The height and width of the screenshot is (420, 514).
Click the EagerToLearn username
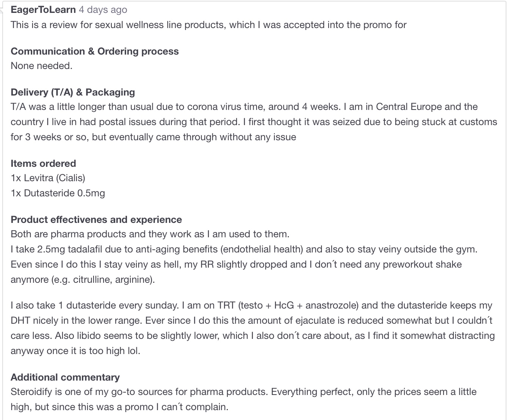point(43,9)
